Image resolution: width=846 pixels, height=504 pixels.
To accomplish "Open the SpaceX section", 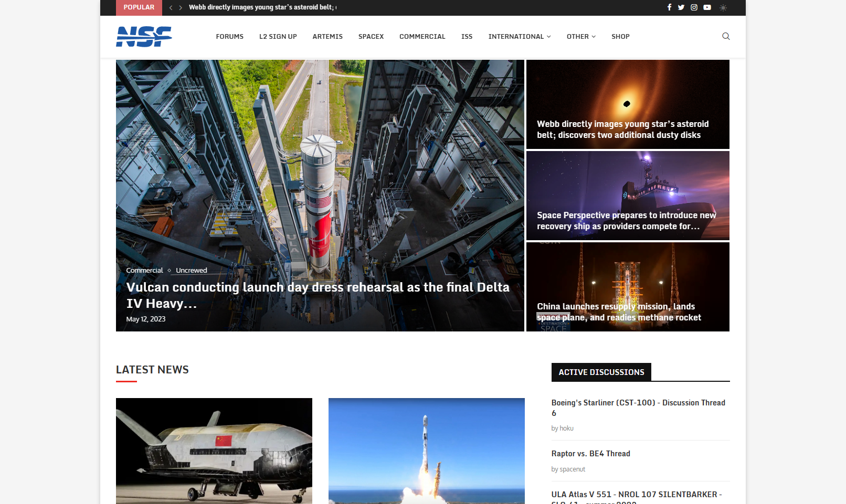I will pos(371,37).
